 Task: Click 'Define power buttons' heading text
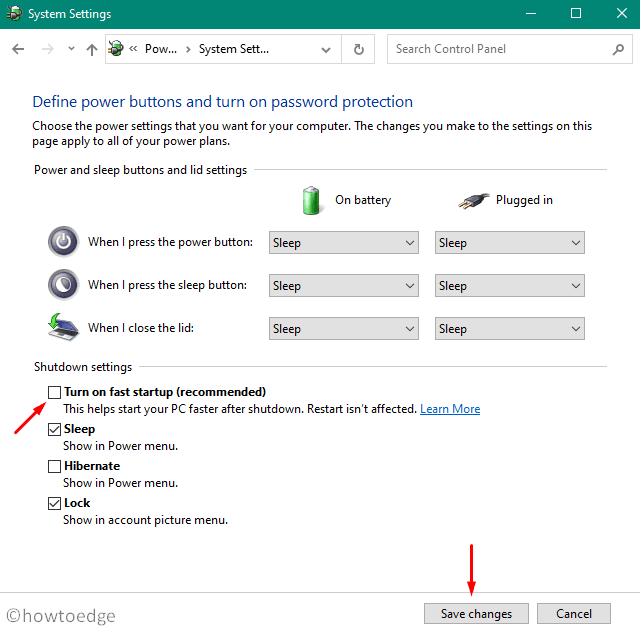(x=222, y=102)
